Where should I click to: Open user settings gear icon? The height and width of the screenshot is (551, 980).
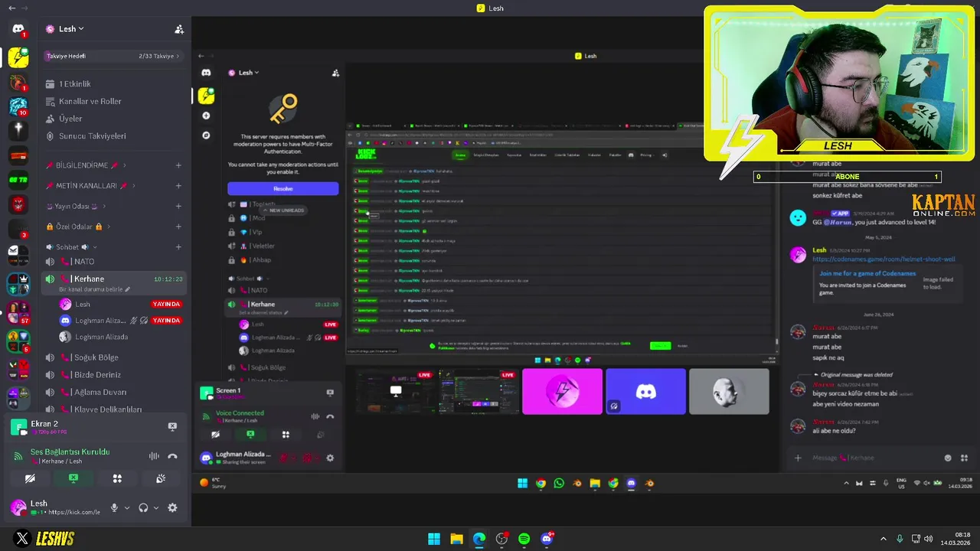[172, 507]
